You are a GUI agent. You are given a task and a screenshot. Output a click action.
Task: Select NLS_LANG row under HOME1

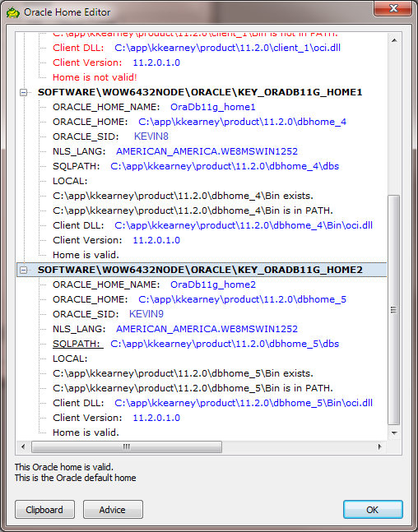point(175,151)
